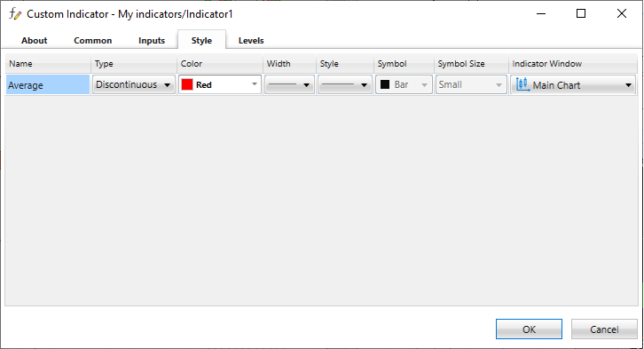Go to the Inputs tab

coord(152,40)
